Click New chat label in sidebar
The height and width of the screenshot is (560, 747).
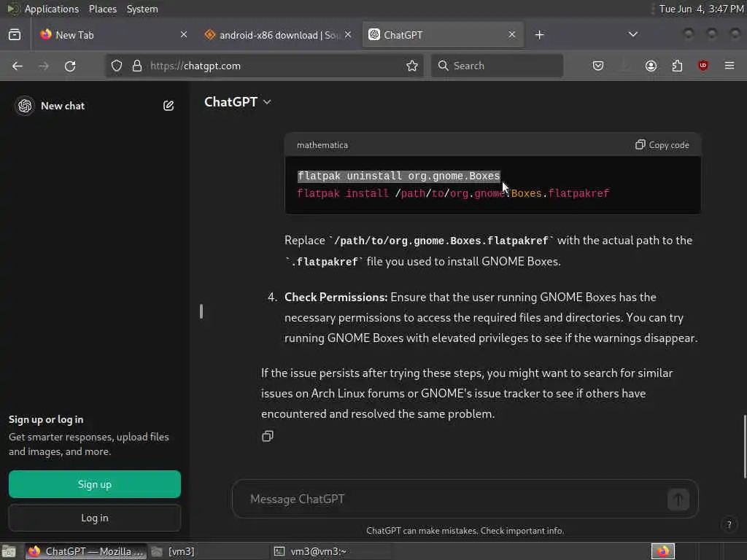pyautogui.click(x=63, y=106)
